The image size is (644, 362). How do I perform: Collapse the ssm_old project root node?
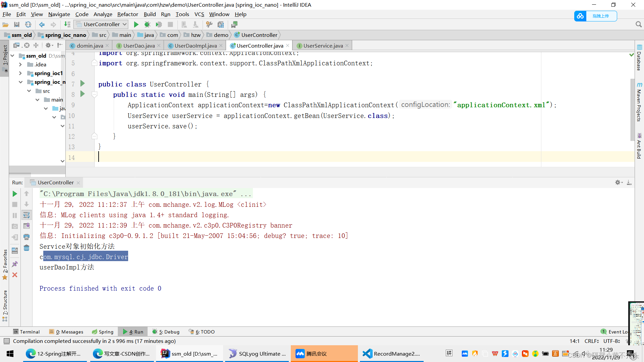tap(12, 56)
